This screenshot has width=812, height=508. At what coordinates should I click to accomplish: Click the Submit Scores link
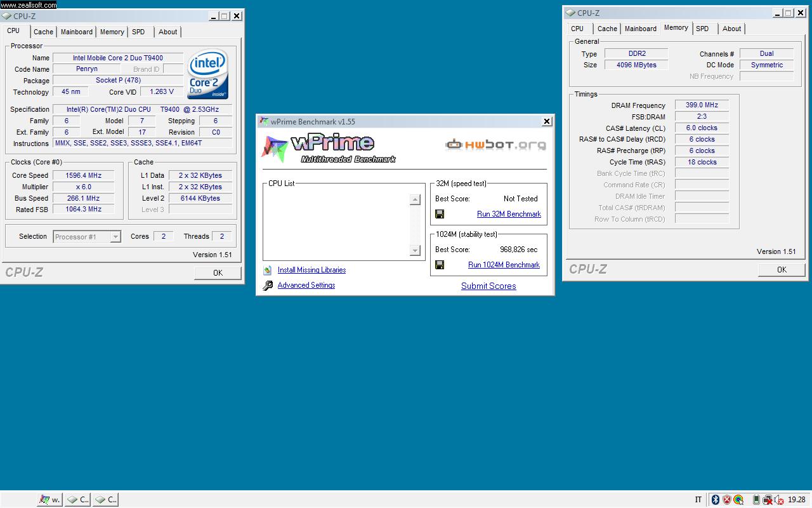tap(488, 286)
